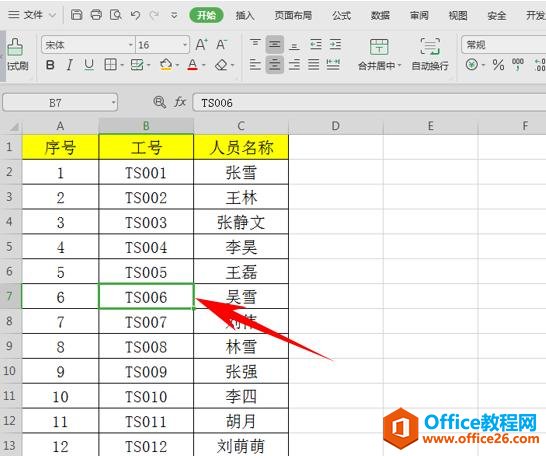Open the 视图 tab
Image resolution: width=546 pixels, height=456 pixels.
point(458,15)
